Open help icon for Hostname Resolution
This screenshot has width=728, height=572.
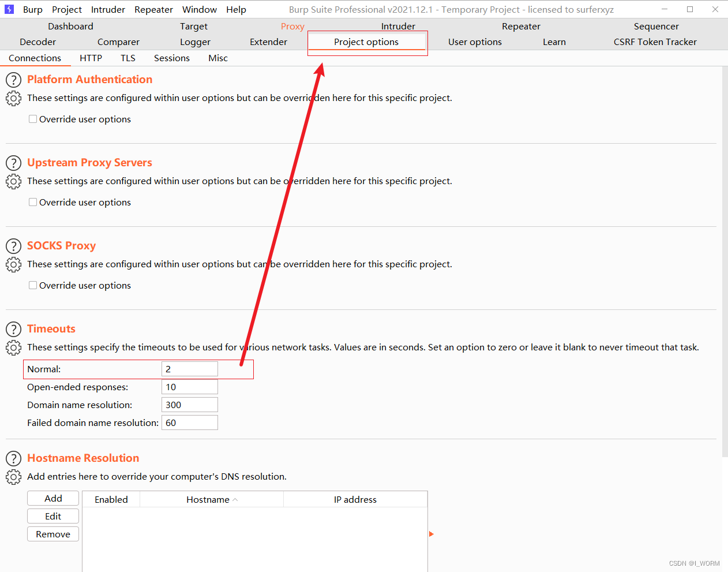coord(13,458)
